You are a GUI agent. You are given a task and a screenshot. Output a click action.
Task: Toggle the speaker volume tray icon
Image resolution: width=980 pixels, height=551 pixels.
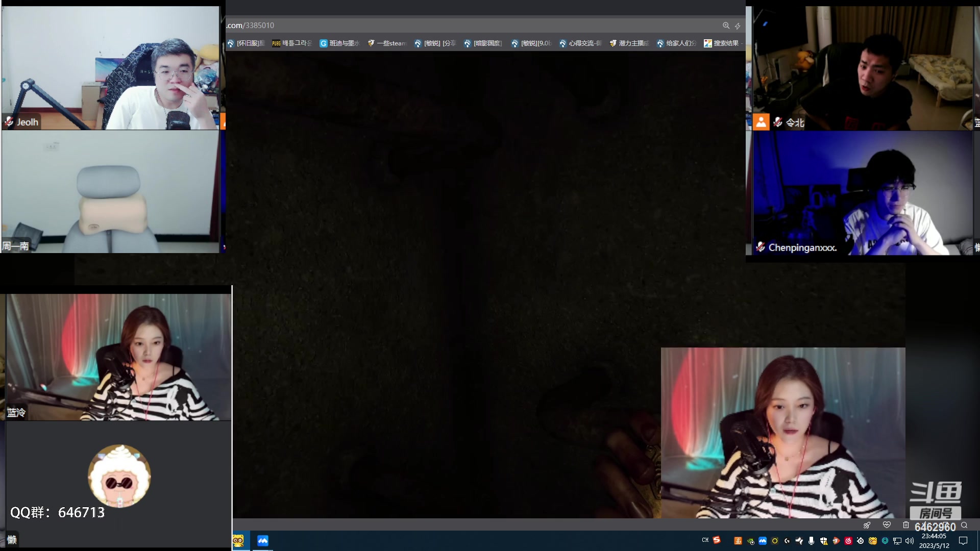click(x=910, y=541)
